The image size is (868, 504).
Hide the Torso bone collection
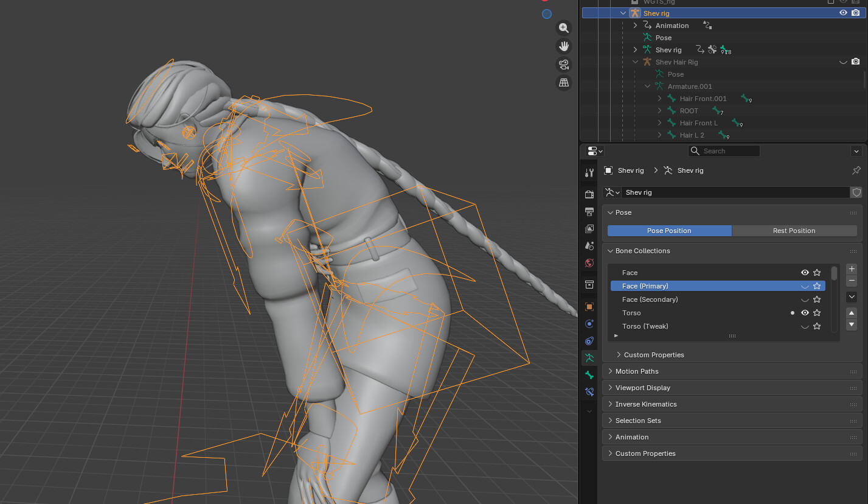pyautogui.click(x=805, y=313)
